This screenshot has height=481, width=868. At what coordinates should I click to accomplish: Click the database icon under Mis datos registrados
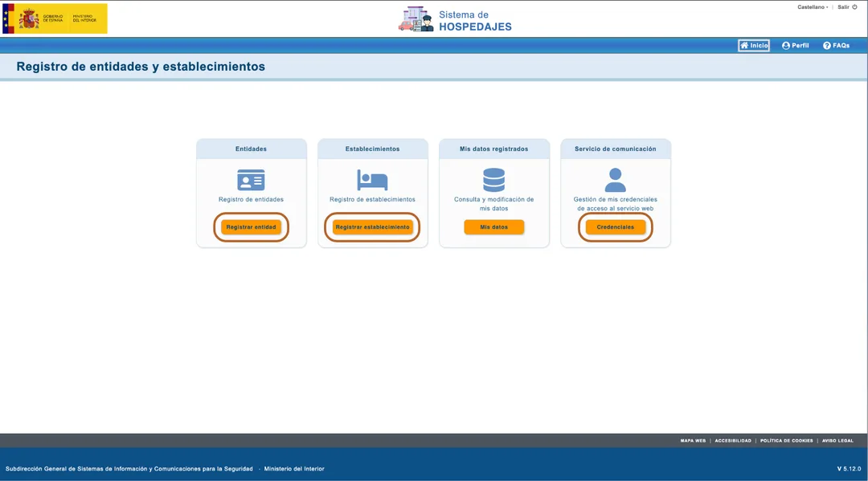(493, 180)
